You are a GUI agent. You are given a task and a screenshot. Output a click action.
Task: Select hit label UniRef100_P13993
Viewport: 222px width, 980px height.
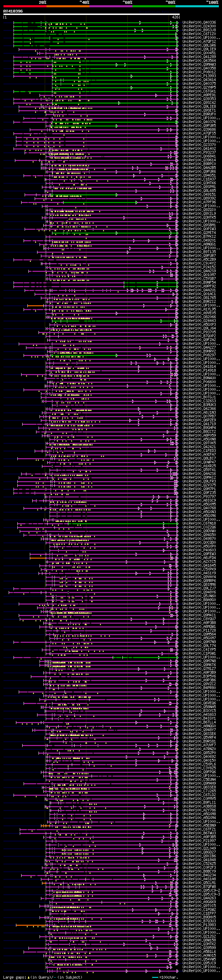[199, 76]
